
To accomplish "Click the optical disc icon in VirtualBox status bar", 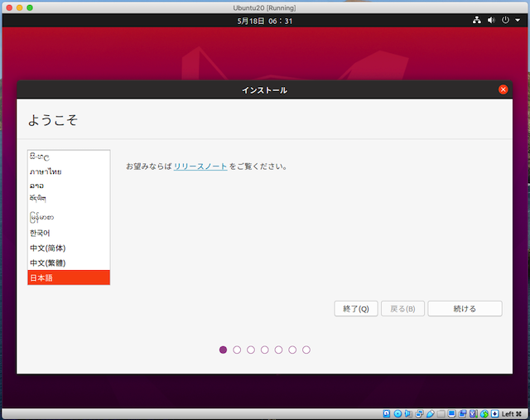I will pyautogui.click(x=397, y=413).
